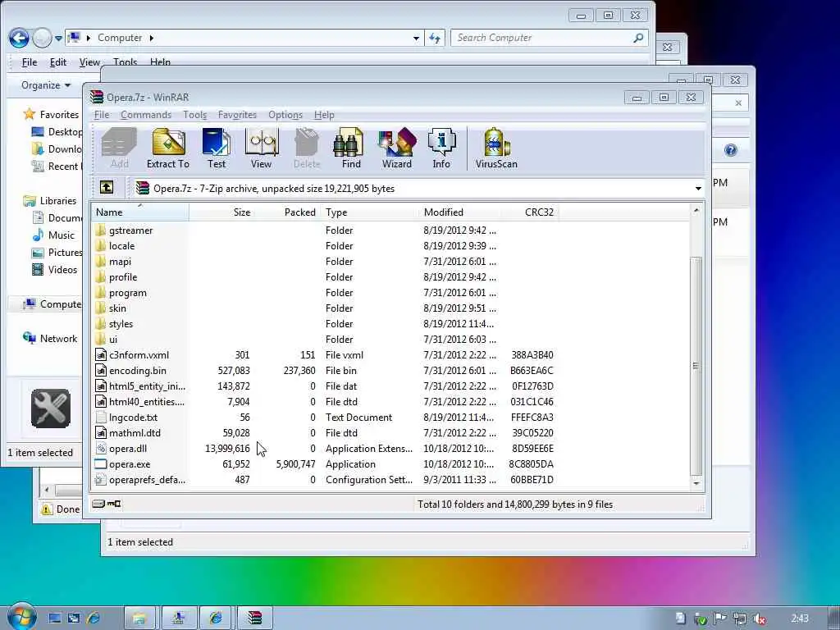Click the taskbar clock showing 2:43
This screenshot has width=840, height=630.
click(800, 619)
